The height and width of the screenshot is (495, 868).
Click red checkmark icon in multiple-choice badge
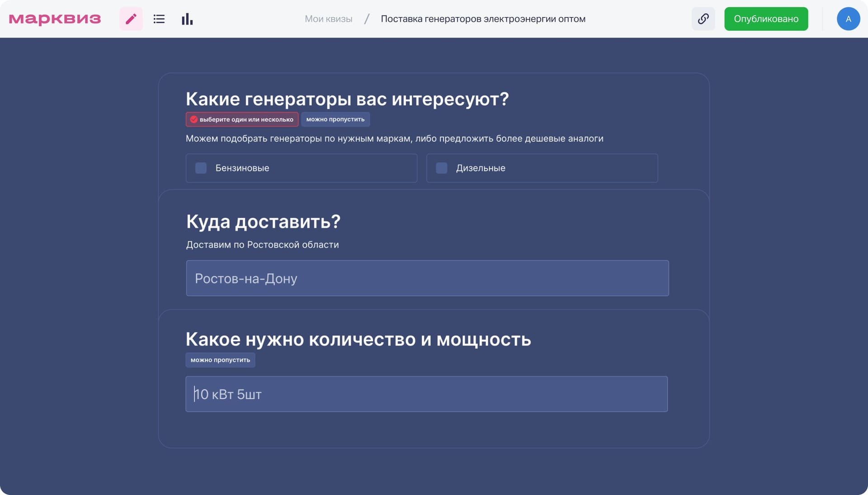[x=194, y=119]
